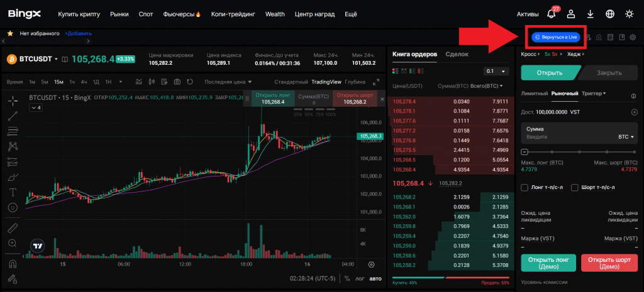Open the notifications bell icon

pos(552,14)
